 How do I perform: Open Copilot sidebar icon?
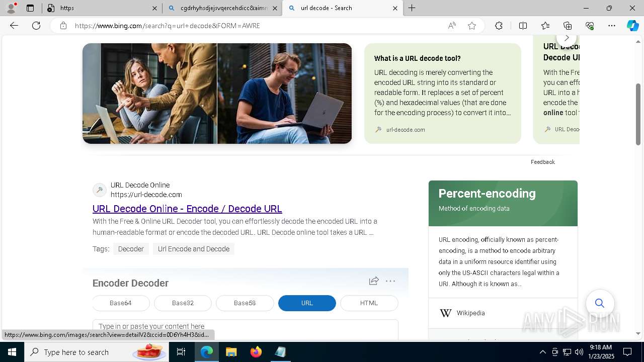coord(632,26)
